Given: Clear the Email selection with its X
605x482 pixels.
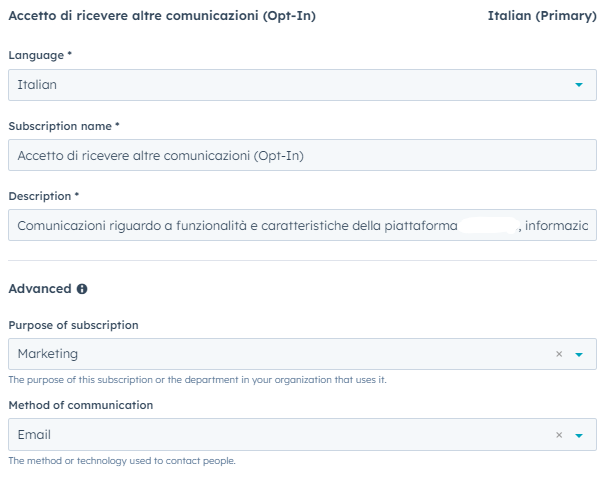Looking at the screenshot, I should tap(559, 435).
